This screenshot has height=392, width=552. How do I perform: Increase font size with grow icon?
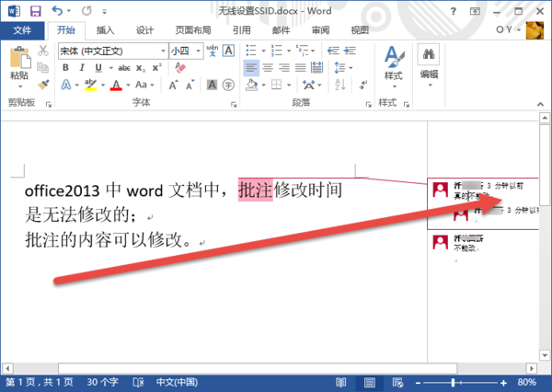174,85
